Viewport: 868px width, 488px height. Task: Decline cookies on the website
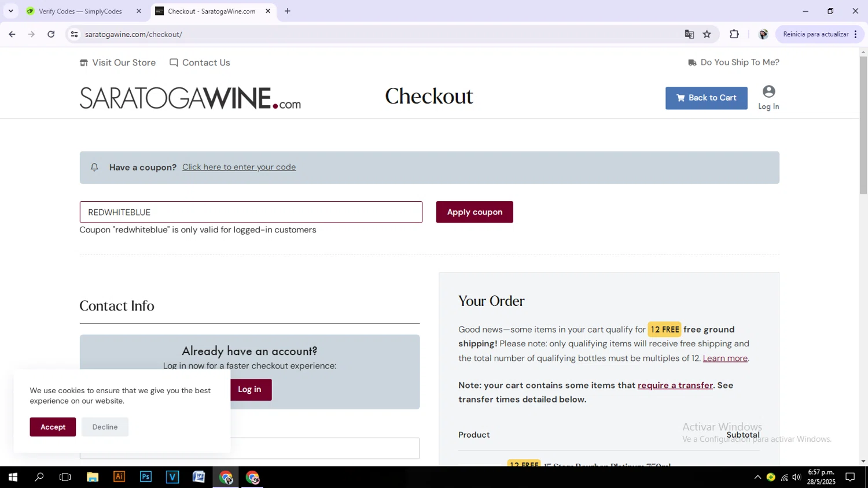pos(105,427)
